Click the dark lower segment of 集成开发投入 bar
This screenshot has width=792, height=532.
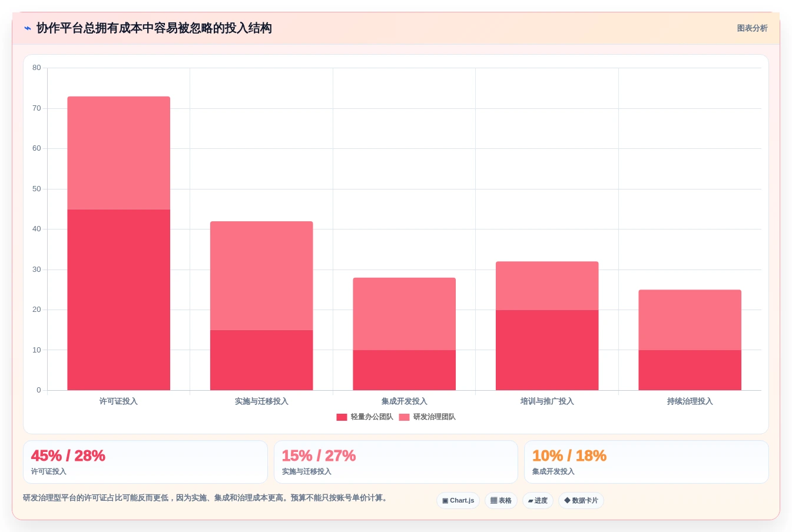tap(405, 370)
